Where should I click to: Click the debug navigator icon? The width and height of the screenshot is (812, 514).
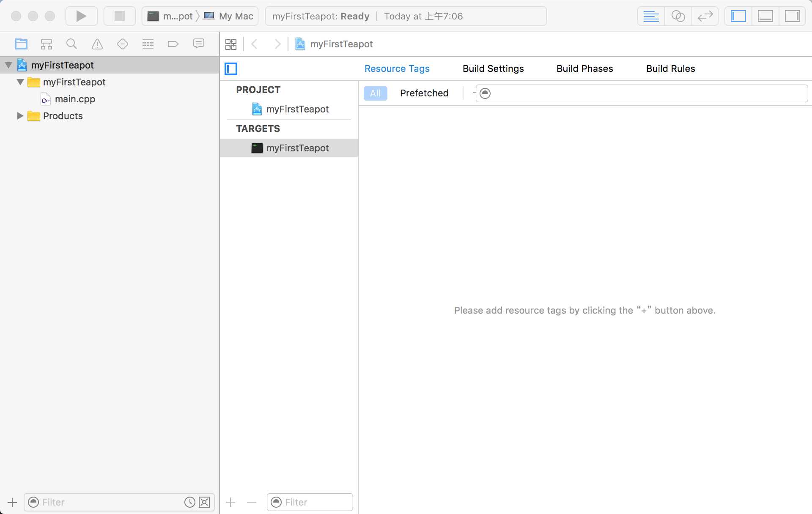(x=147, y=43)
